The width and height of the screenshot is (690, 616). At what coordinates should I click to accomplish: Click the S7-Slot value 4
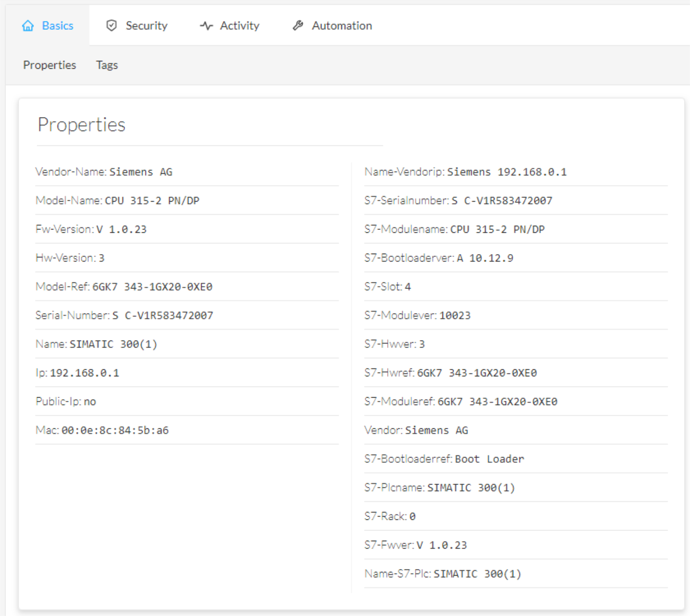pos(407,287)
